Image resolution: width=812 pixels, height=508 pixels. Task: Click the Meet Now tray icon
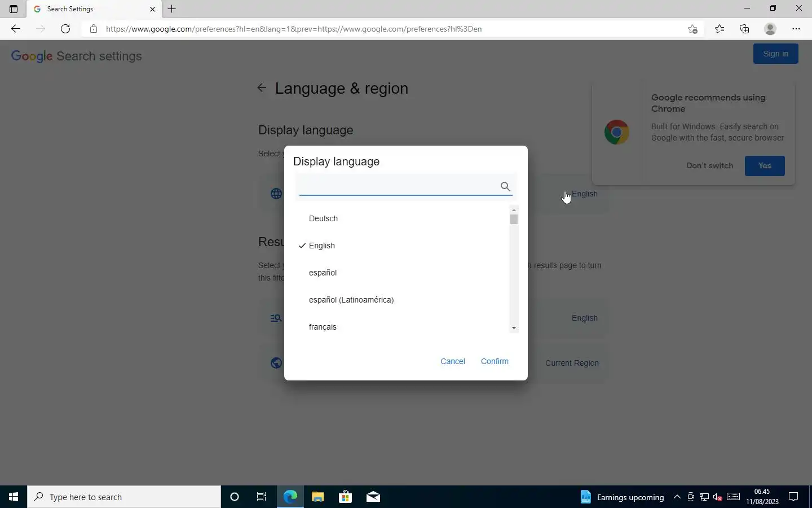(x=691, y=497)
